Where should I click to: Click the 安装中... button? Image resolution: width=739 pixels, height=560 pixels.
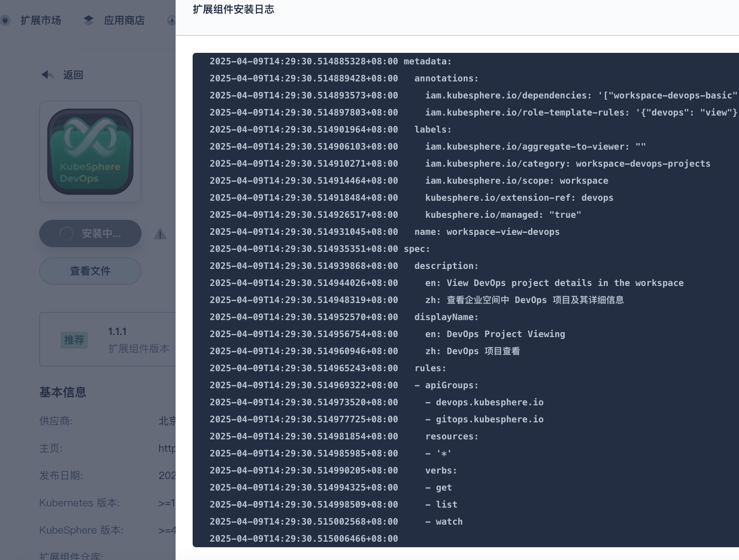tap(90, 234)
